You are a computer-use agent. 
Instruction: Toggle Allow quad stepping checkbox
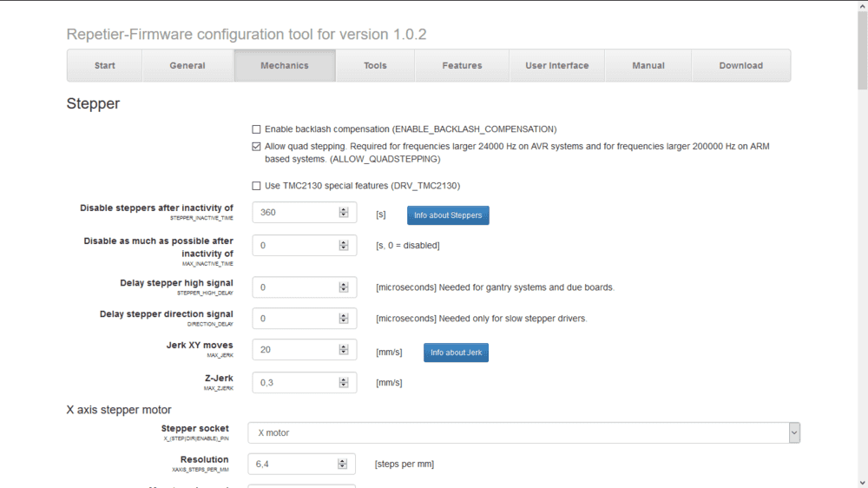tap(256, 147)
